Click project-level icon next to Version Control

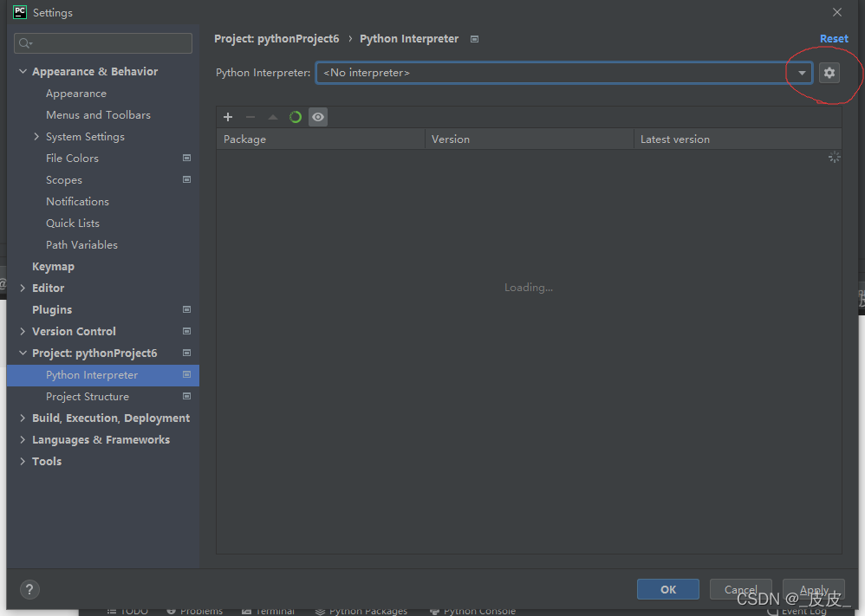tap(187, 332)
